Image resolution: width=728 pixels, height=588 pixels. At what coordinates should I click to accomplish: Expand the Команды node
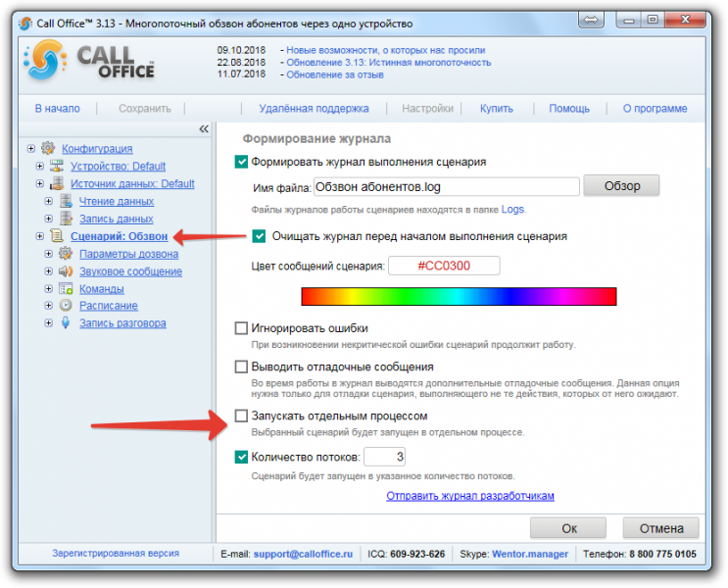click(x=48, y=288)
